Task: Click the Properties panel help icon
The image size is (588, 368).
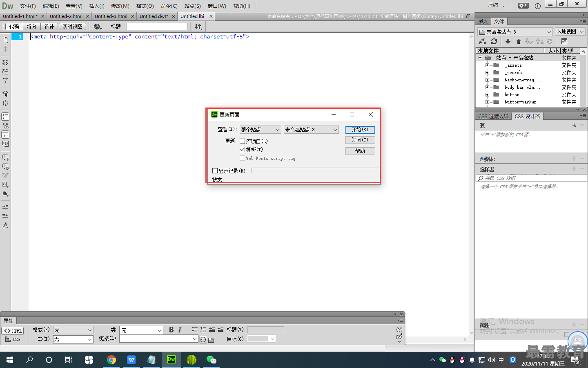Action: [x=399, y=330]
